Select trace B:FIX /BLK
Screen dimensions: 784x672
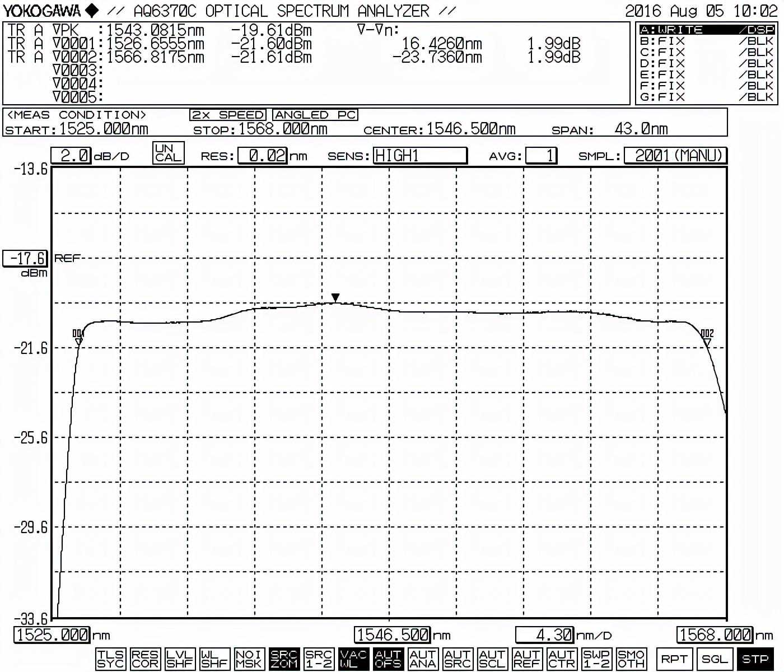707,41
